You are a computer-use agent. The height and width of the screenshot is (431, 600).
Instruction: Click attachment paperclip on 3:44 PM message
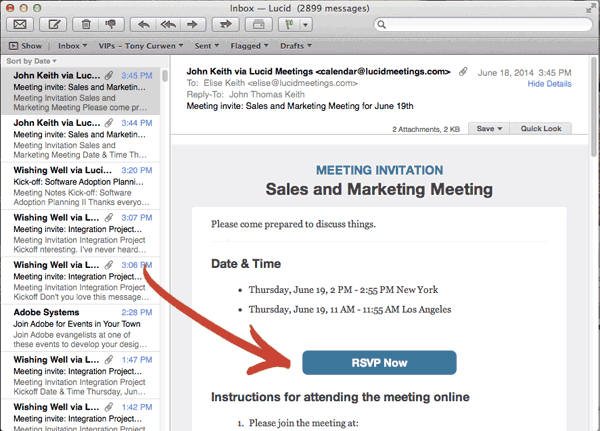109,123
